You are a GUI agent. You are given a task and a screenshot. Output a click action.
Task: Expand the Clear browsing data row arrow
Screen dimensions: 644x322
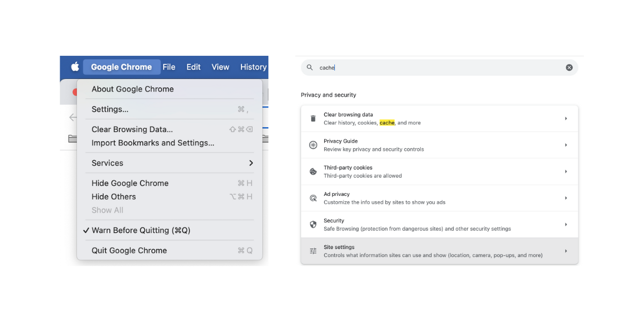(566, 119)
